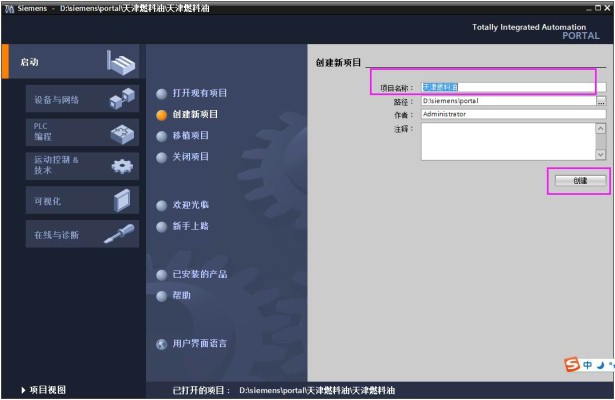Click into the 作者 Administrator field

[x=507, y=114]
